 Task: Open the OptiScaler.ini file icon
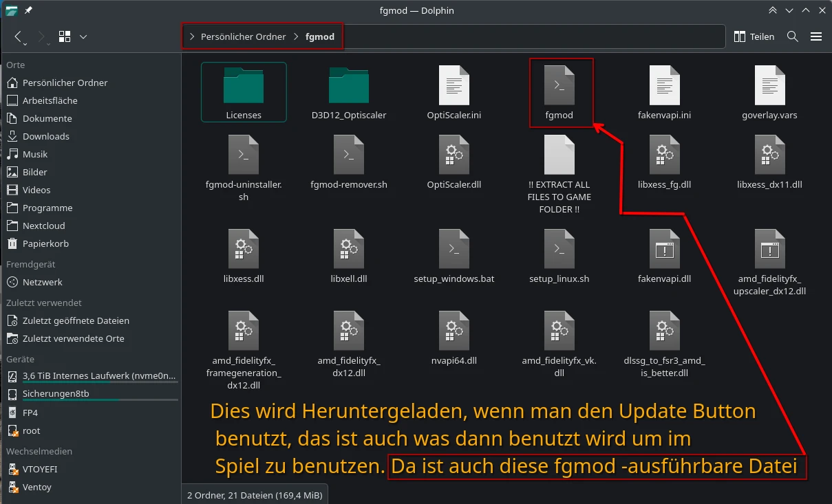[x=454, y=85]
